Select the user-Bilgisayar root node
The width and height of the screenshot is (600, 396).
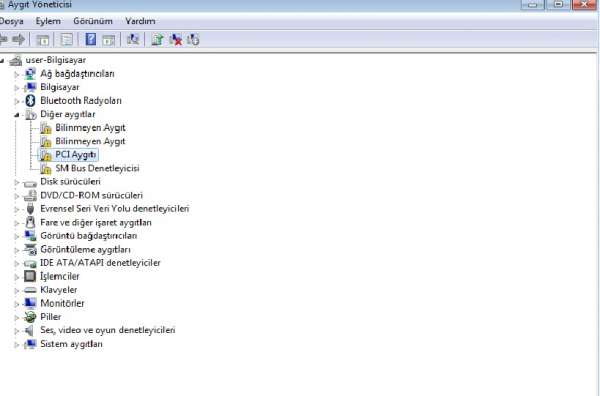55,60
